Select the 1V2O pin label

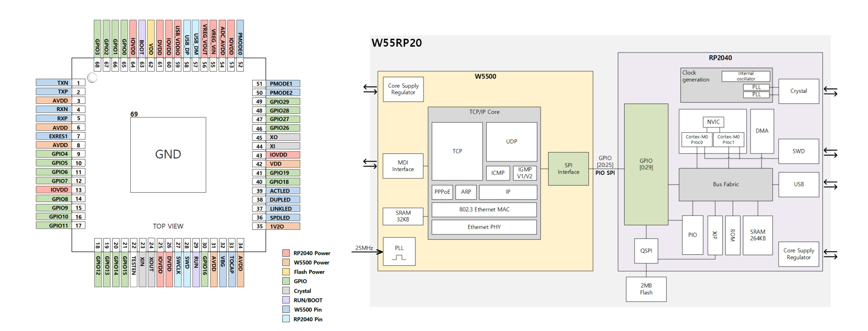pyautogui.click(x=283, y=226)
